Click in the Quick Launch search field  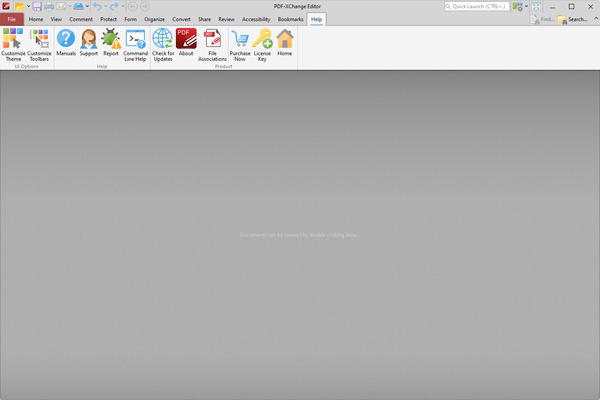tap(477, 7)
